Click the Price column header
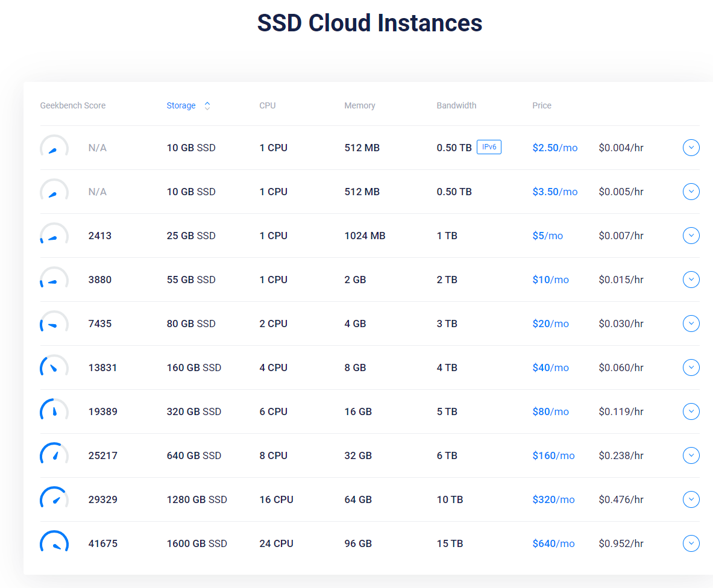The width and height of the screenshot is (713, 588). tap(542, 105)
